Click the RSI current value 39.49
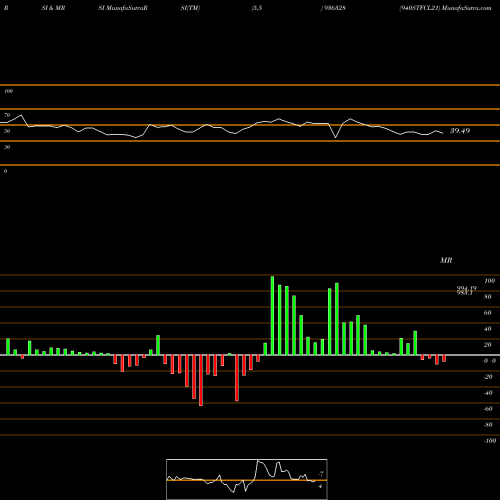 point(460,131)
